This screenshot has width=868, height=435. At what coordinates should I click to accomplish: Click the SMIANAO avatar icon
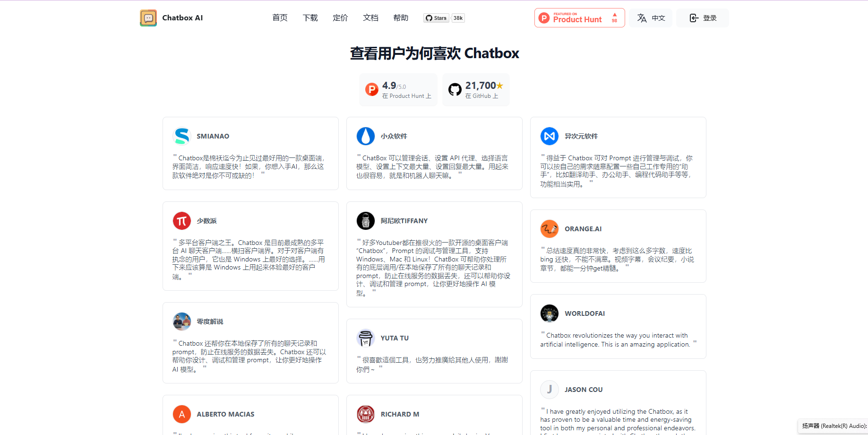(182, 136)
